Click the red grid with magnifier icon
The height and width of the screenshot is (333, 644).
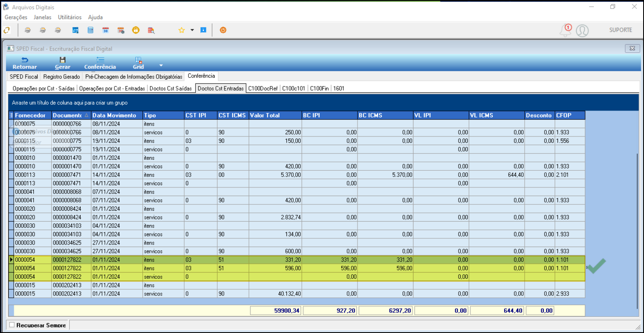click(x=151, y=30)
